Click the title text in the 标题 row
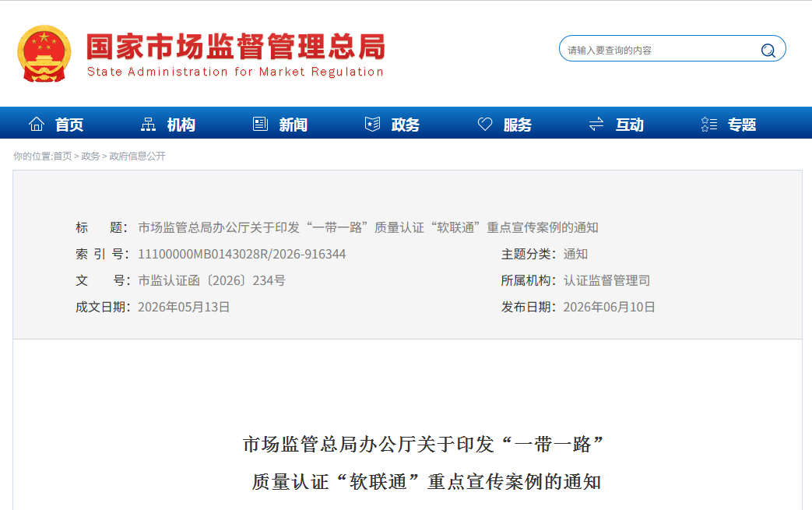This screenshot has width=812, height=510. pyautogui.click(x=368, y=228)
